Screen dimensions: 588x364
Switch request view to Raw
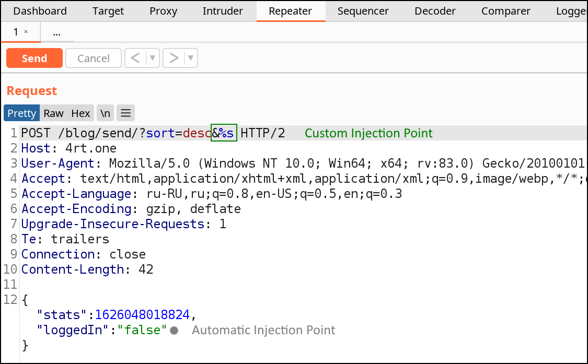(54, 113)
